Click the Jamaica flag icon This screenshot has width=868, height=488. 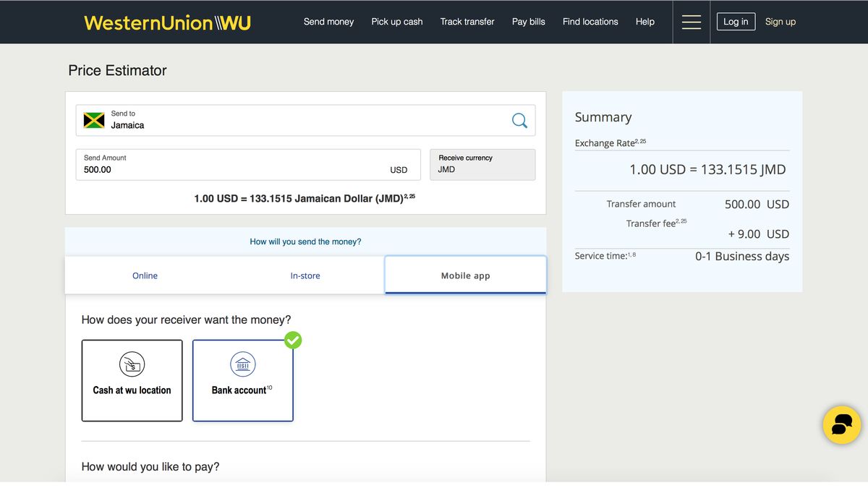[x=94, y=120]
